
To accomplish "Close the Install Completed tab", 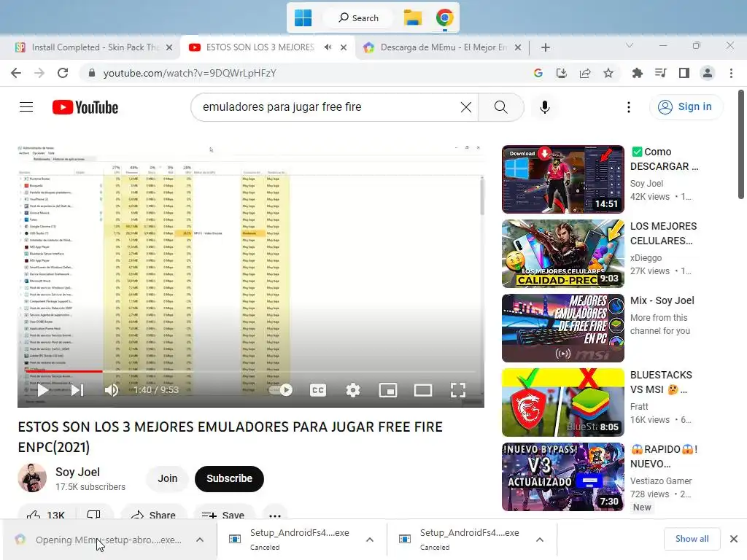I will click(x=169, y=47).
